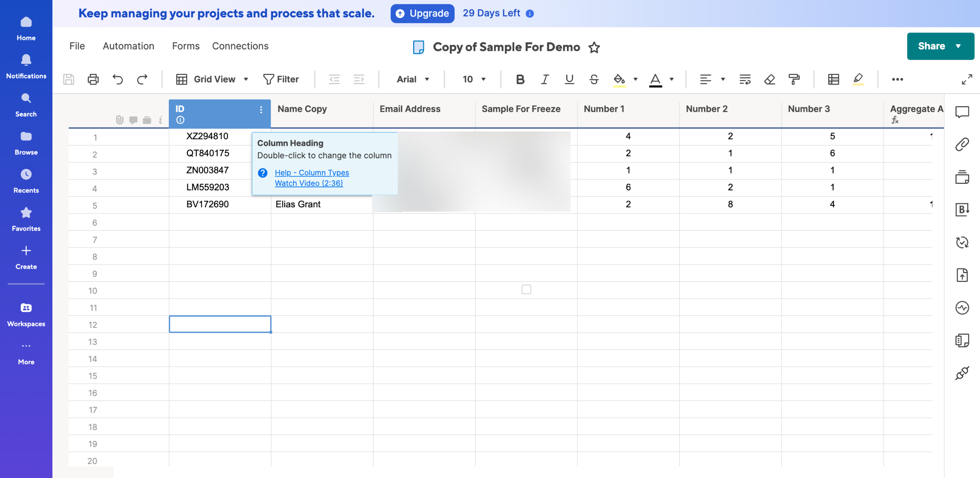Toggle favorite star next to sheet title
Image resolution: width=980 pixels, height=478 pixels.
click(594, 47)
